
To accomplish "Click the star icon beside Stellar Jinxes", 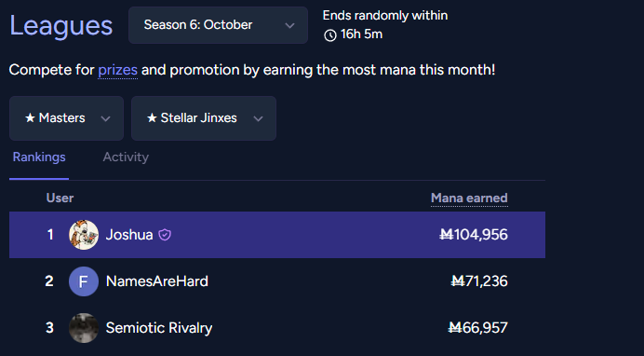I will (x=152, y=118).
